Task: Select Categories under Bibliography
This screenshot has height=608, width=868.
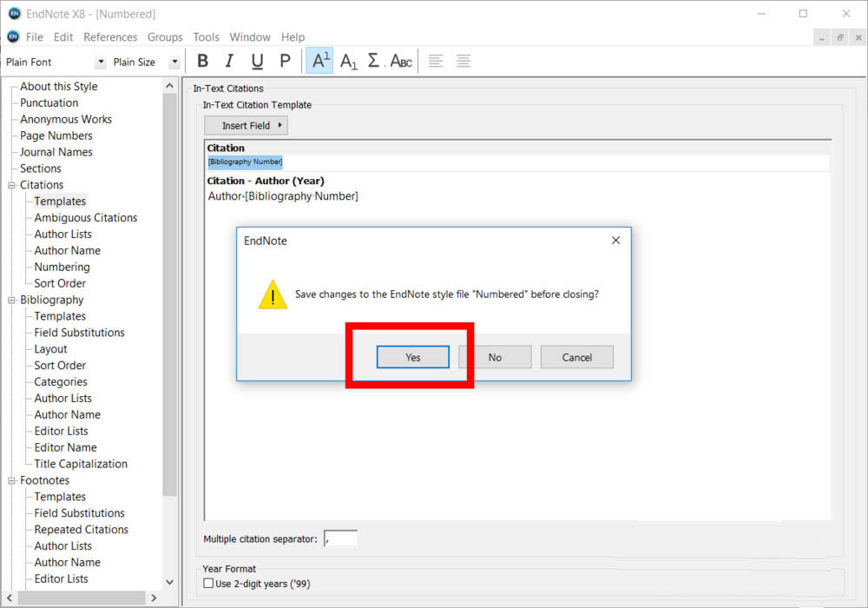Action: coord(61,382)
